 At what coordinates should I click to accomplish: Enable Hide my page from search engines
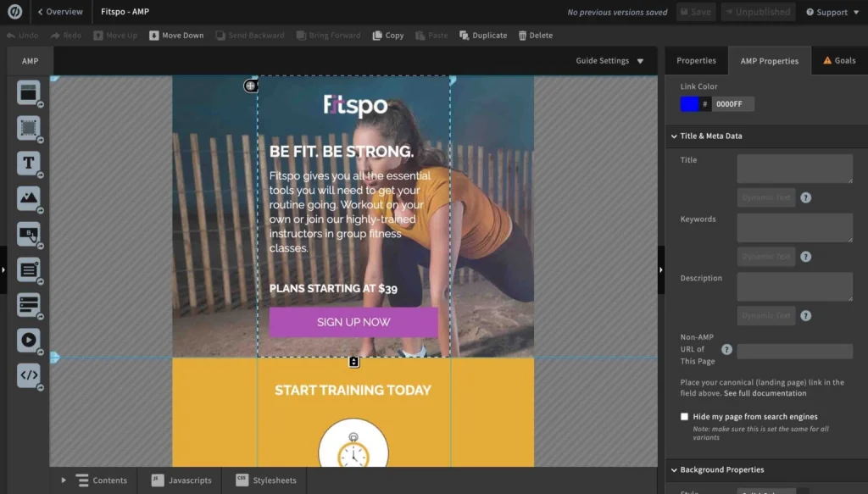(x=685, y=417)
